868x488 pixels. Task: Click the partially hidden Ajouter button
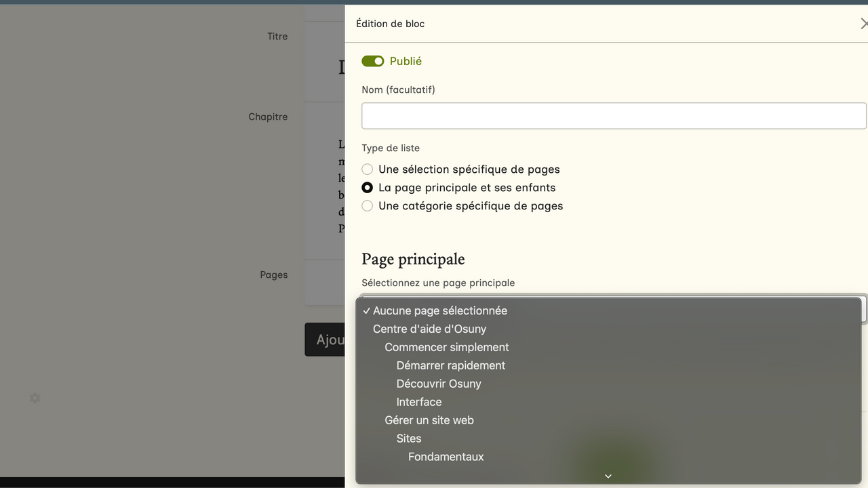(325, 340)
